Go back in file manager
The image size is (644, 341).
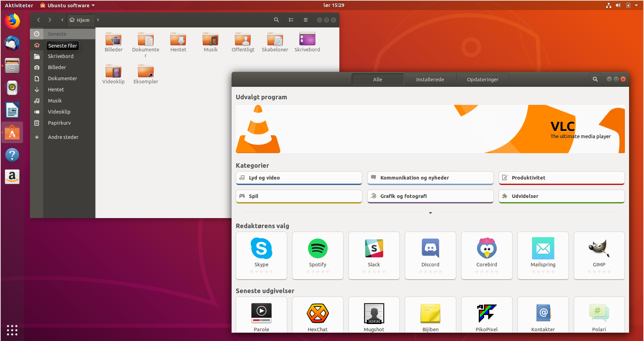[x=39, y=20]
